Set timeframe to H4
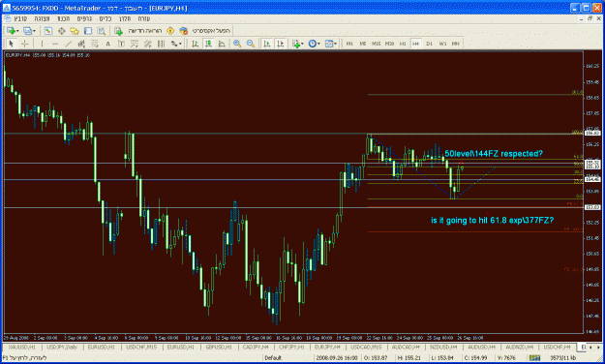The height and width of the screenshot is (364, 605). point(416,44)
